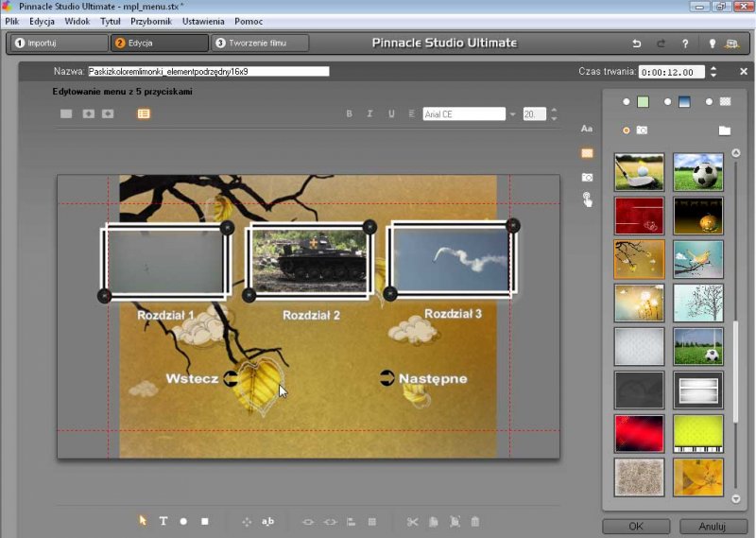
Task: Open folder to browse background images
Action: click(x=724, y=130)
